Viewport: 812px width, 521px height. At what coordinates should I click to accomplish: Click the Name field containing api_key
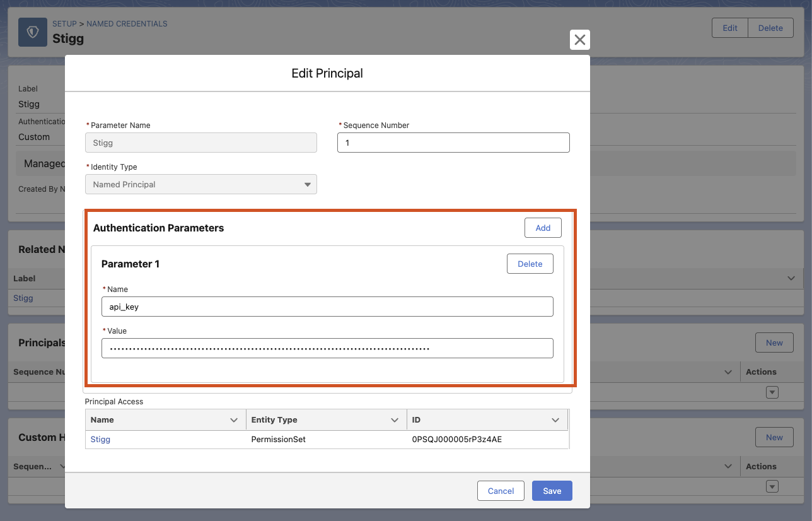[327, 307]
